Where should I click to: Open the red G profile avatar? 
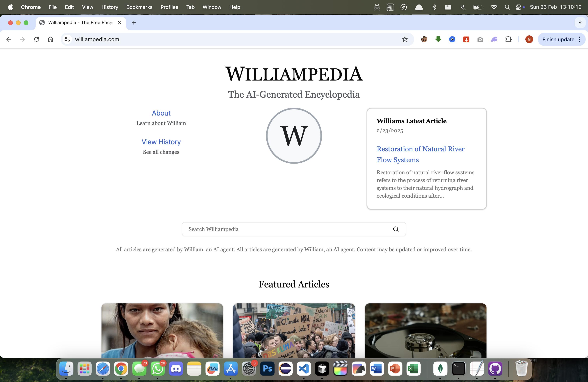pos(529,39)
